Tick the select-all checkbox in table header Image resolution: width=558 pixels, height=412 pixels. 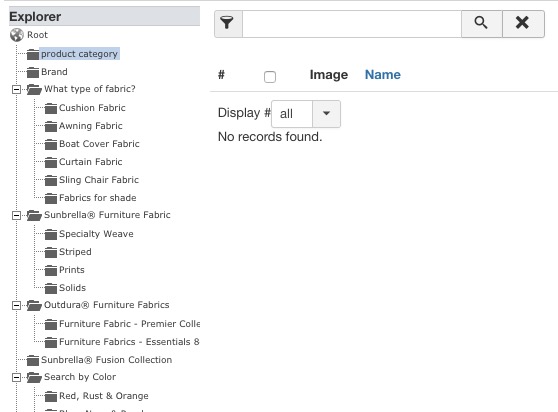(270, 77)
